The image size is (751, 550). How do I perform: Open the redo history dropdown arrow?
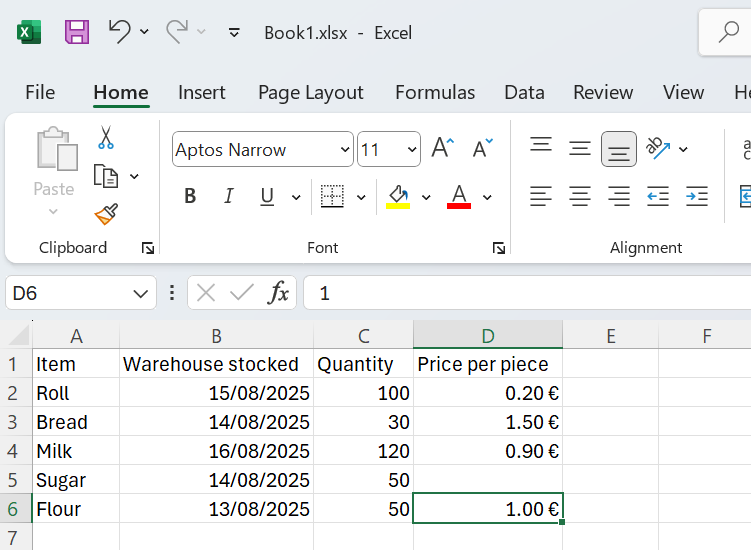pyautogui.click(x=202, y=32)
